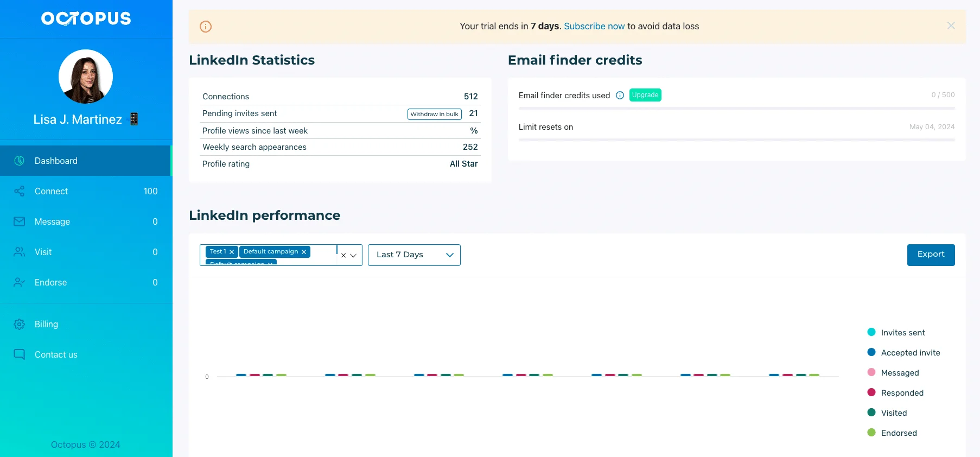Remove the Test 1 campaign tag

pos(232,252)
